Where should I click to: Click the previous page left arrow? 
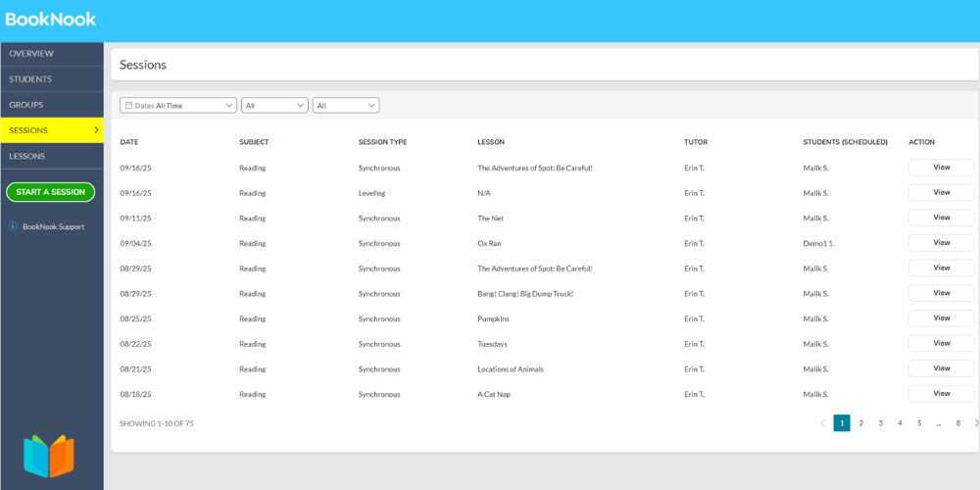[822, 423]
